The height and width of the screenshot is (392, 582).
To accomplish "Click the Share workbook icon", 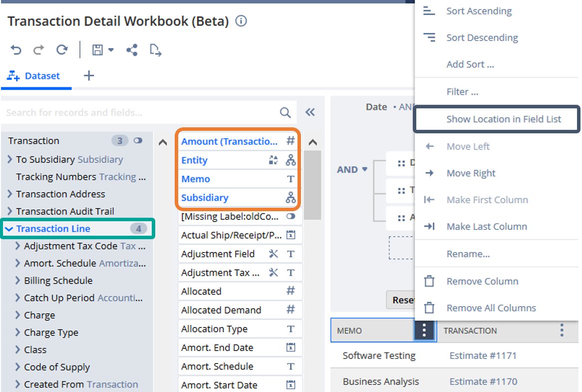I will click(131, 50).
